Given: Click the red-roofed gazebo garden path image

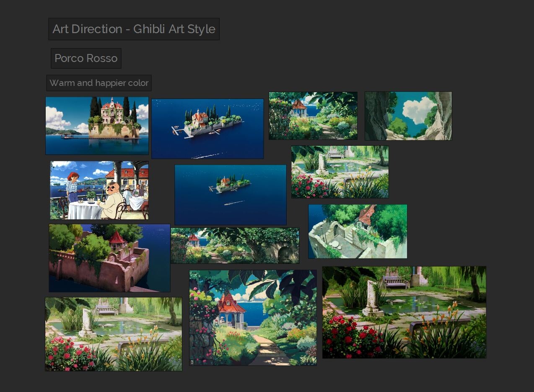Looking at the screenshot, I should (x=253, y=317).
